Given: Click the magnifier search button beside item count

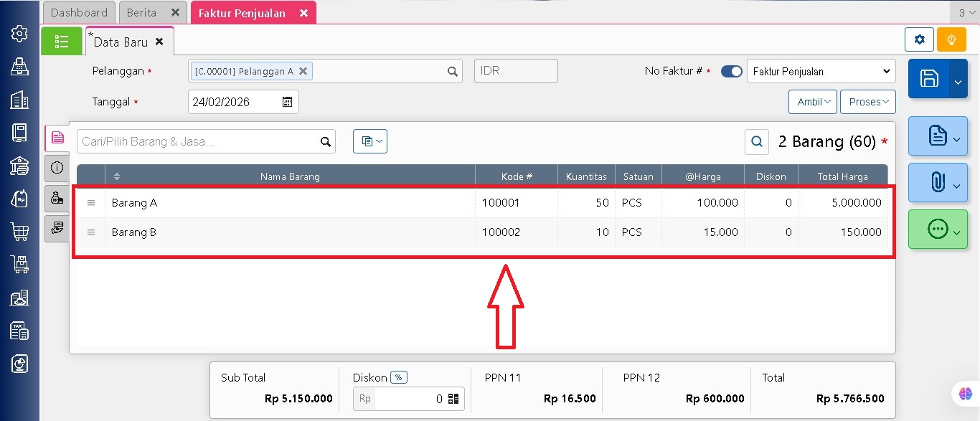Looking at the screenshot, I should click(756, 142).
